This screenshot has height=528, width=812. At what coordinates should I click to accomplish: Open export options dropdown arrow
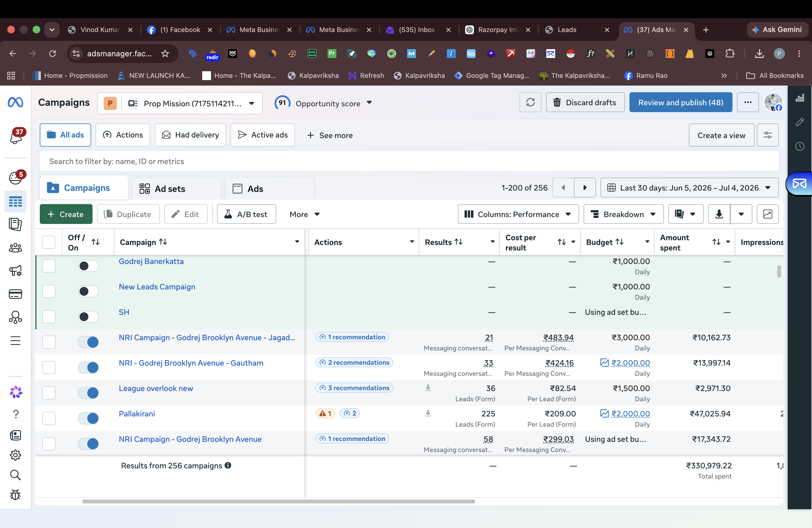tap(741, 214)
